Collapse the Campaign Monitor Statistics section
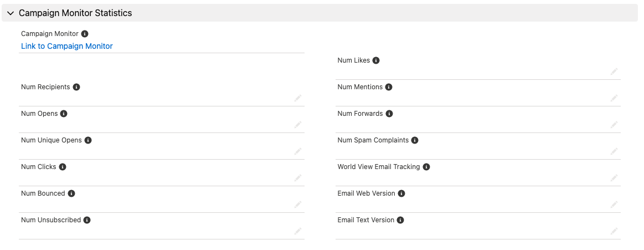 (11, 13)
